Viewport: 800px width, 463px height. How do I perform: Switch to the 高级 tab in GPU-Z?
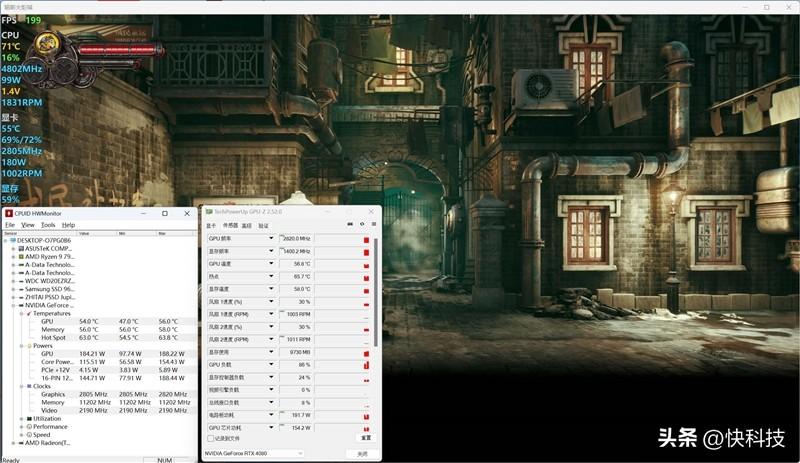click(247, 226)
